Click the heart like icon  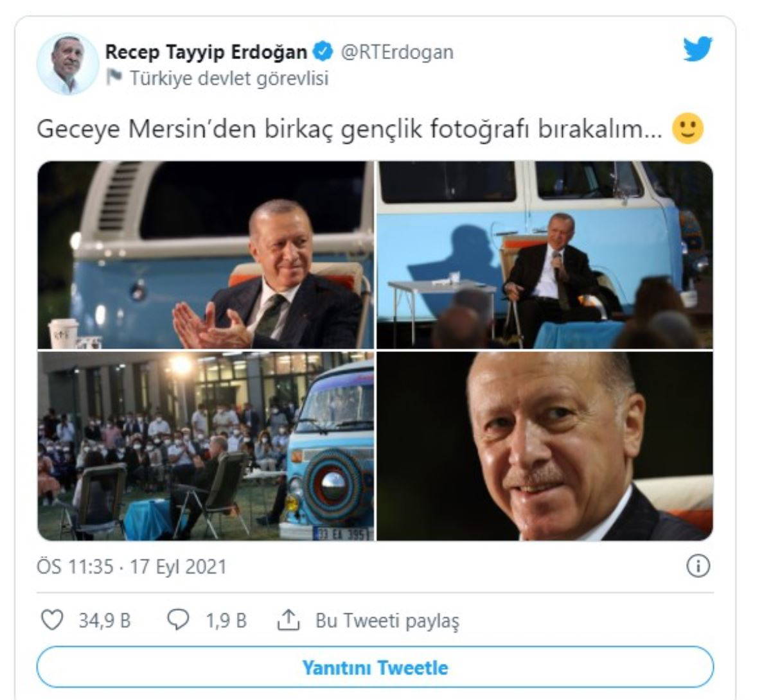(x=52, y=620)
